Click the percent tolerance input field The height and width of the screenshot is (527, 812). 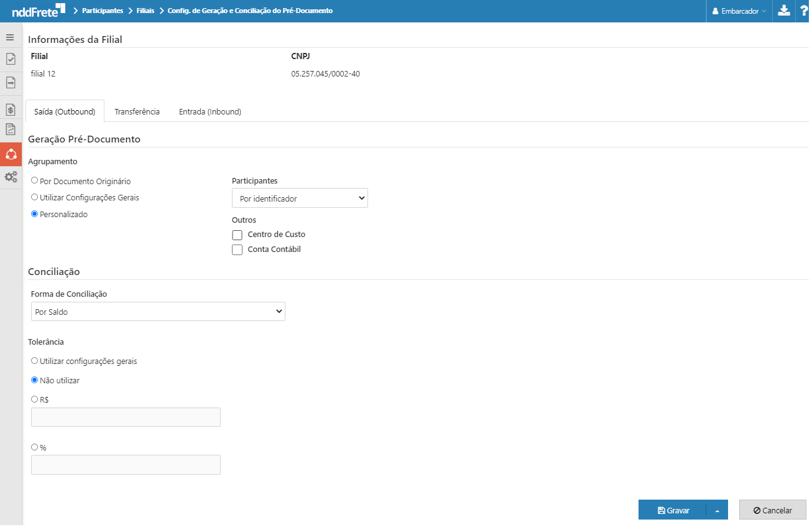tap(126, 465)
